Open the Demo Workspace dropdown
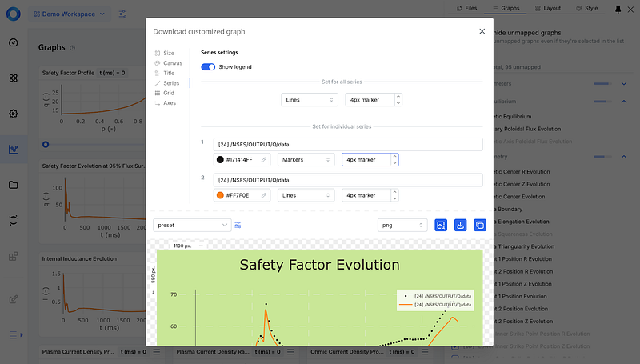Viewport: 640px width, 364px height. tap(69, 14)
